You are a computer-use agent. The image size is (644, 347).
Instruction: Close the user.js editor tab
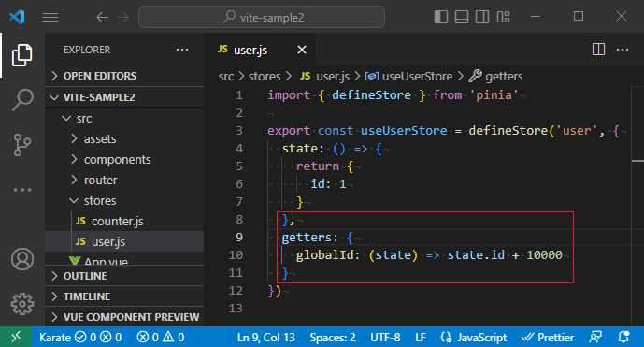[x=302, y=50]
